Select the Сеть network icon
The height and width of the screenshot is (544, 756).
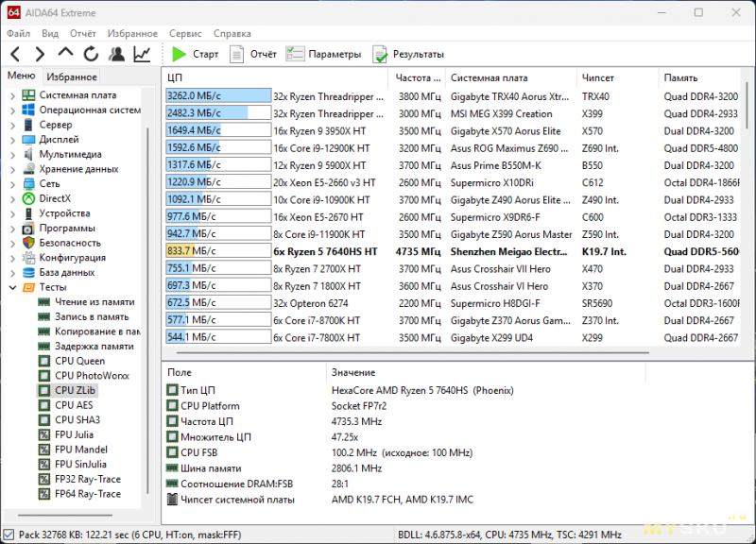pyautogui.click(x=29, y=184)
